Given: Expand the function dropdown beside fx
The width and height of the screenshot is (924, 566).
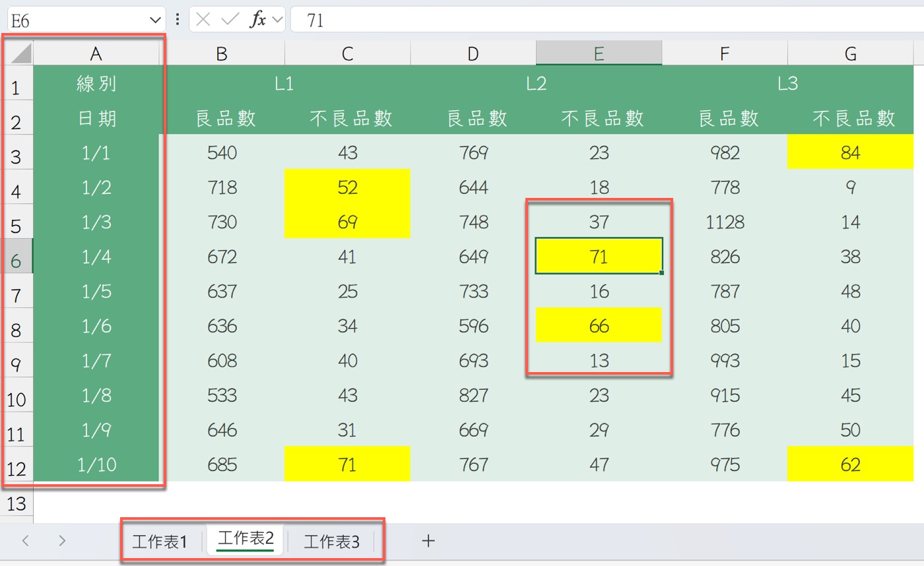Looking at the screenshot, I should (277, 20).
